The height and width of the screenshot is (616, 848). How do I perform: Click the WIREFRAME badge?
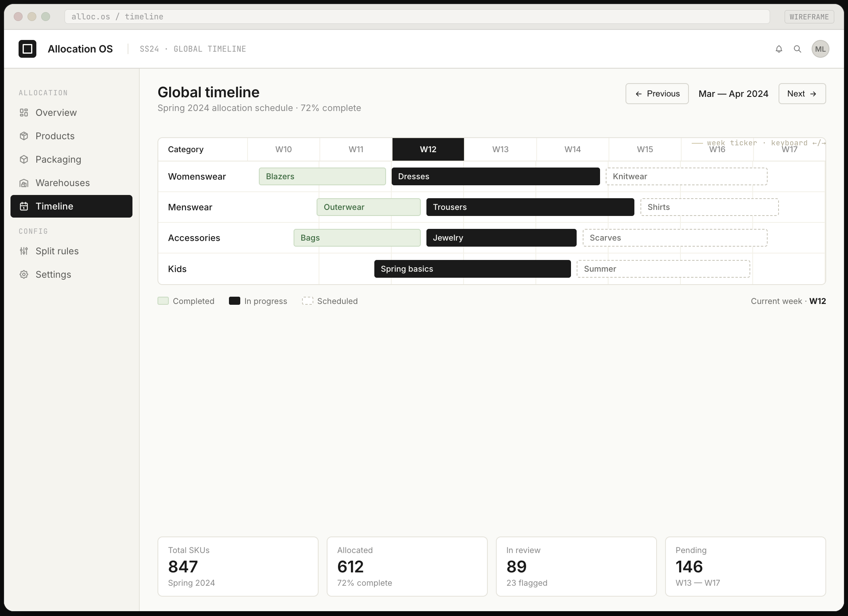pos(809,17)
